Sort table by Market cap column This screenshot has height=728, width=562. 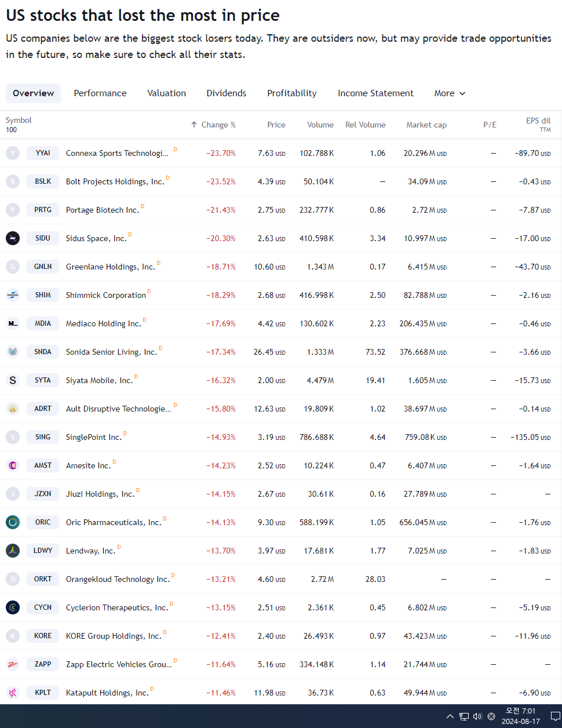[426, 125]
